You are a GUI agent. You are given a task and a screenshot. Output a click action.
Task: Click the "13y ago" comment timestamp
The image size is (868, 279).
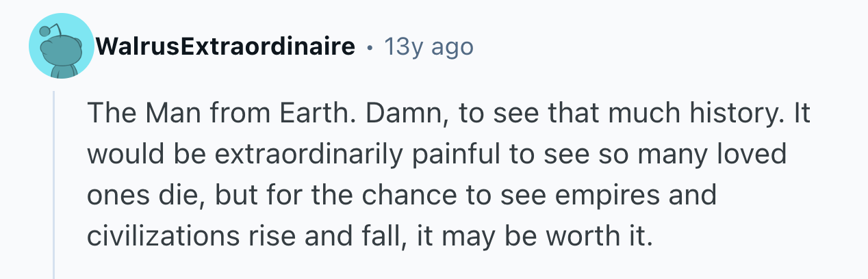(x=429, y=46)
